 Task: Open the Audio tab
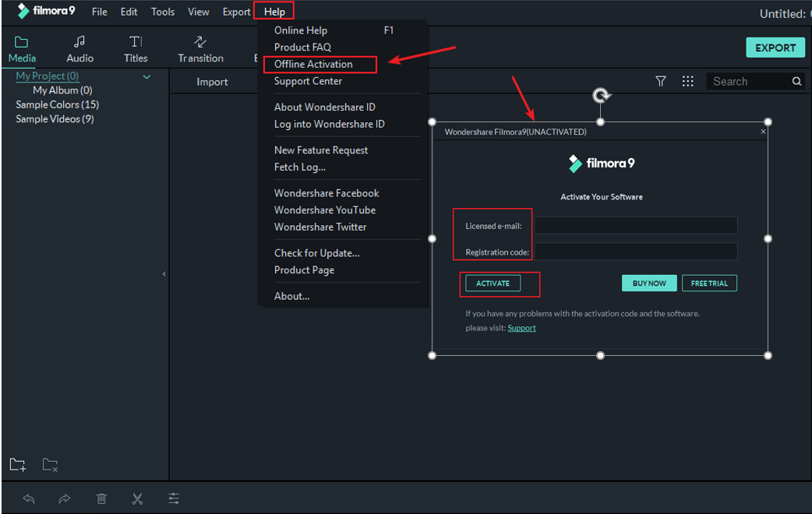pos(79,50)
